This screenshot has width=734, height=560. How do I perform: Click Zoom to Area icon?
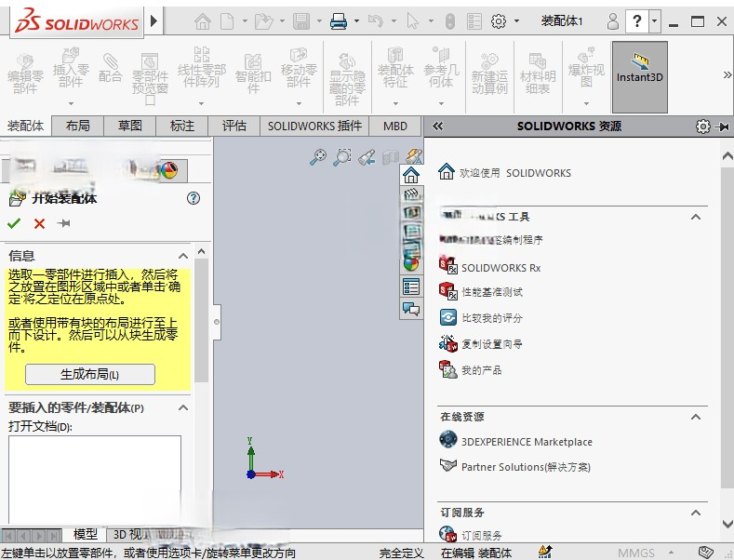[342, 157]
